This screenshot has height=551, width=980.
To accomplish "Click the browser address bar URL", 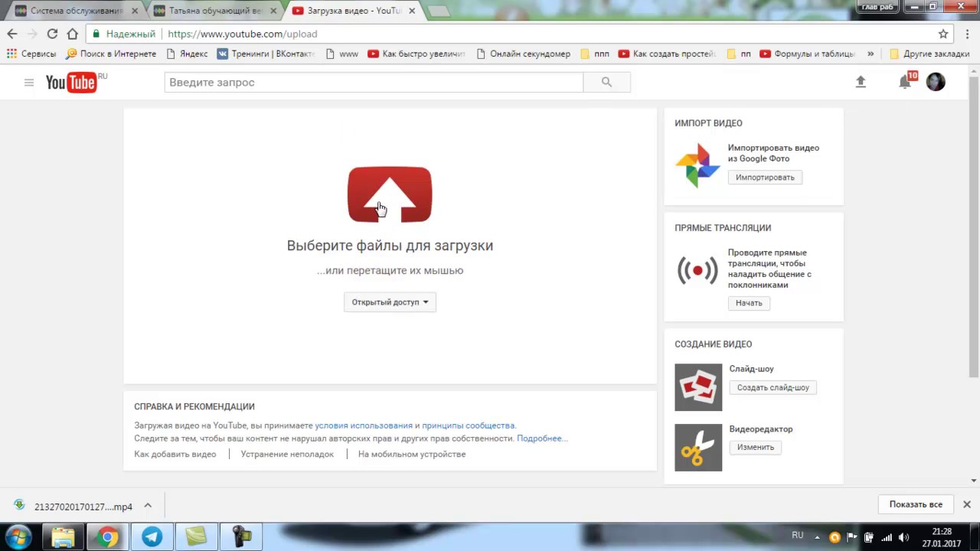I will (x=242, y=34).
